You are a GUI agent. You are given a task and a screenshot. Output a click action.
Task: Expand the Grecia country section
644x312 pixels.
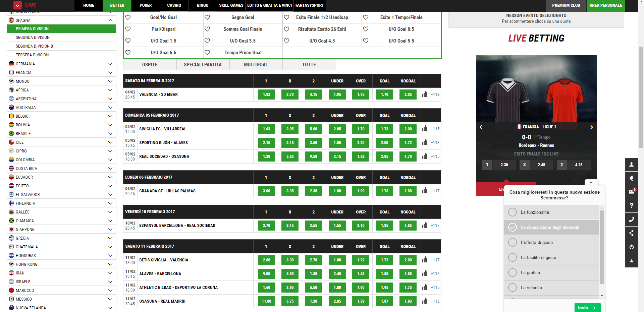point(110,238)
